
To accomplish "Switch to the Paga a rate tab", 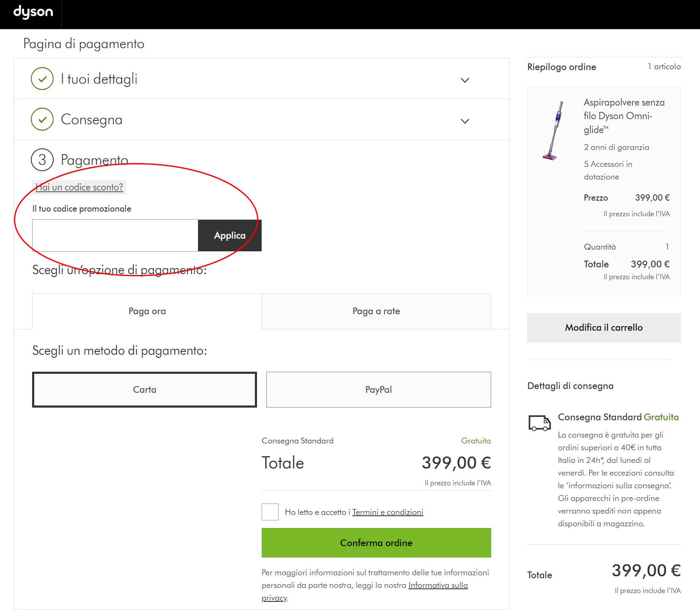I will [x=376, y=311].
